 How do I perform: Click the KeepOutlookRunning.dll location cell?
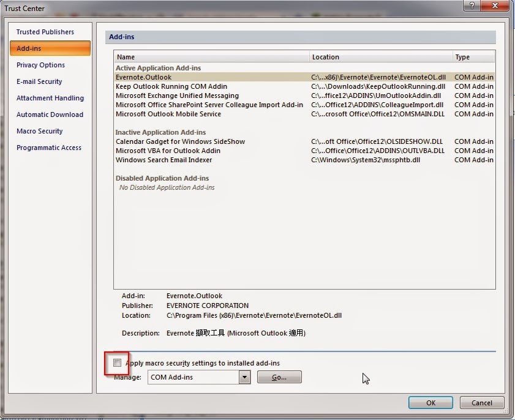[378, 86]
